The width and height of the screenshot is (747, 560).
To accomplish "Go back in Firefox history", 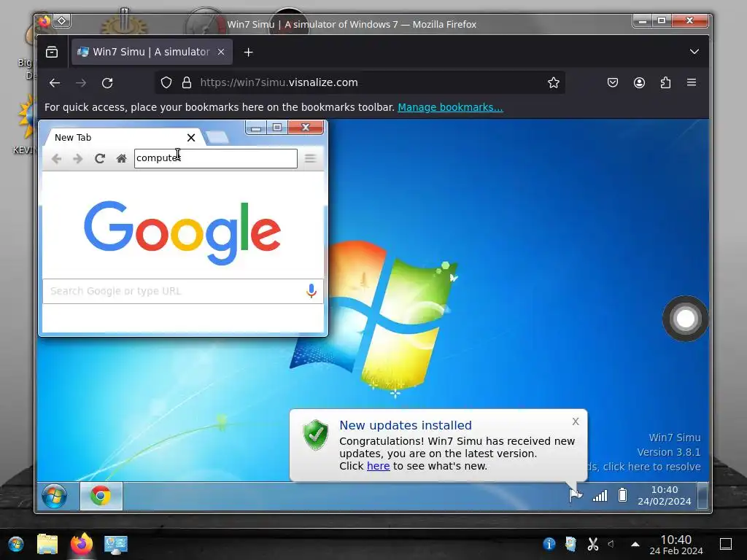I will pyautogui.click(x=54, y=83).
